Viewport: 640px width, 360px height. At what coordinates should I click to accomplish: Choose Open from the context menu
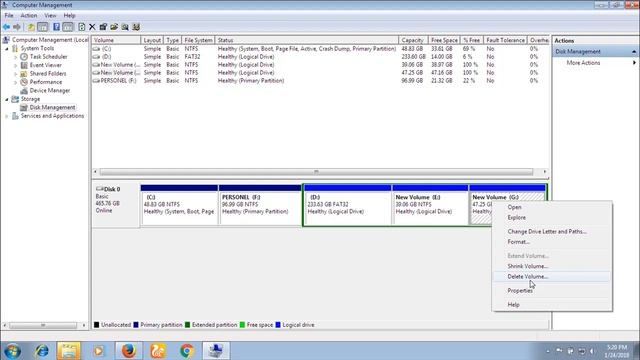point(514,207)
